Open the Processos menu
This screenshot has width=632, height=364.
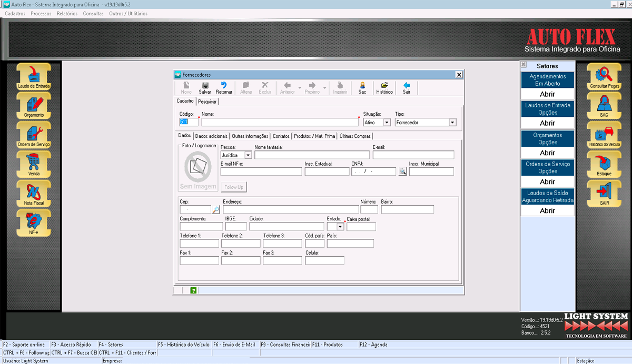click(41, 13)
